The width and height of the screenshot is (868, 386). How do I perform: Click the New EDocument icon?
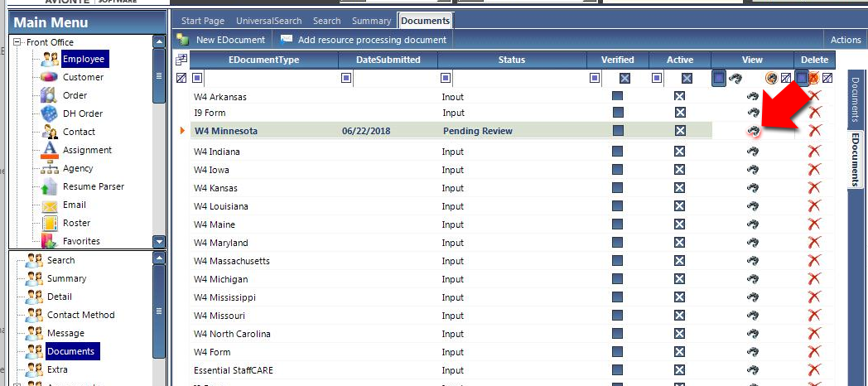[x=183, y=40]
